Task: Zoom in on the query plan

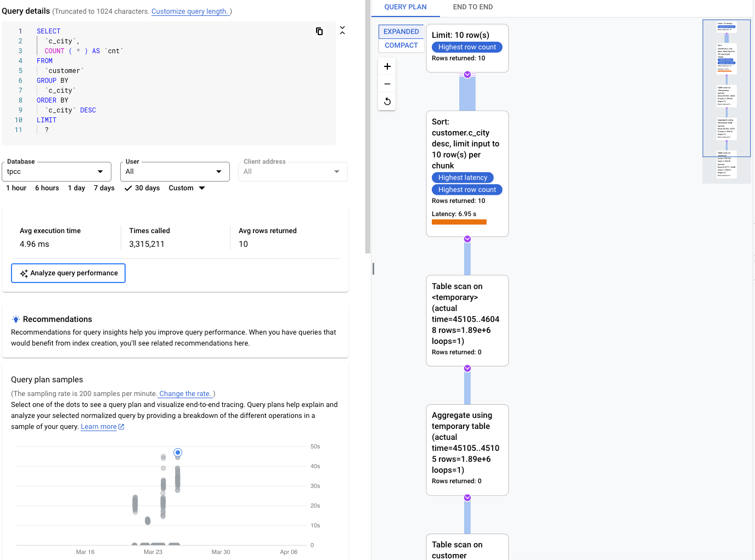Action: [387, 66]
